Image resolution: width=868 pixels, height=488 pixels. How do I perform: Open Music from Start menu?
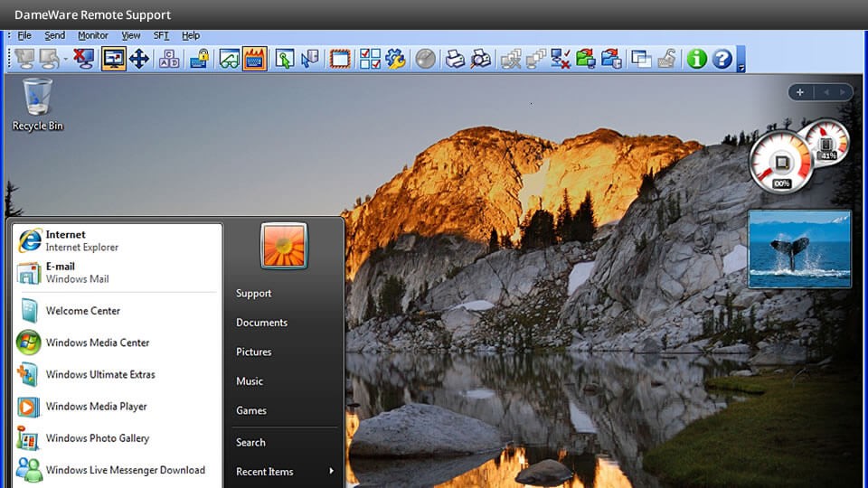250,381
